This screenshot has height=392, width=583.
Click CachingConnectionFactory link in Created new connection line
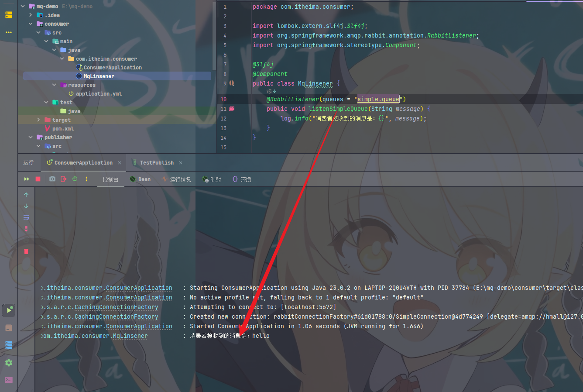coord(116,317)
